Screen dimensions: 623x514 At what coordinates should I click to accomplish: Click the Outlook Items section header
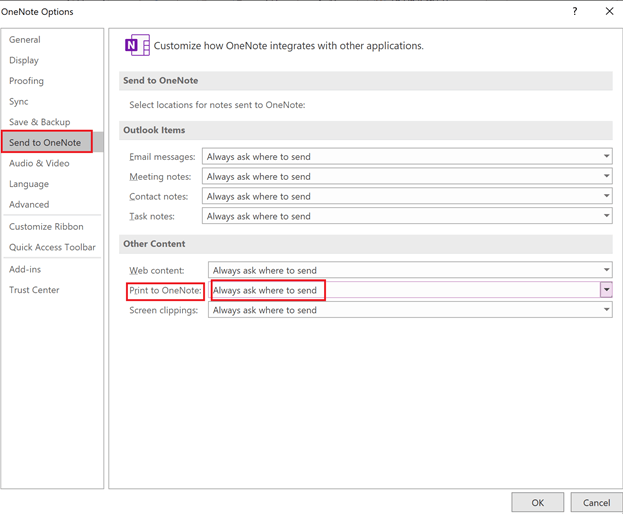click(154, 130)
